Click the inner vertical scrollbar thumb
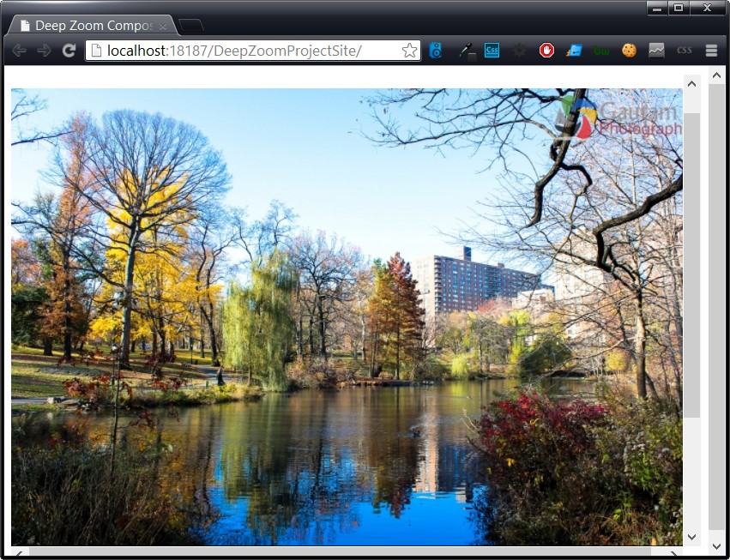 coord(691,265)
